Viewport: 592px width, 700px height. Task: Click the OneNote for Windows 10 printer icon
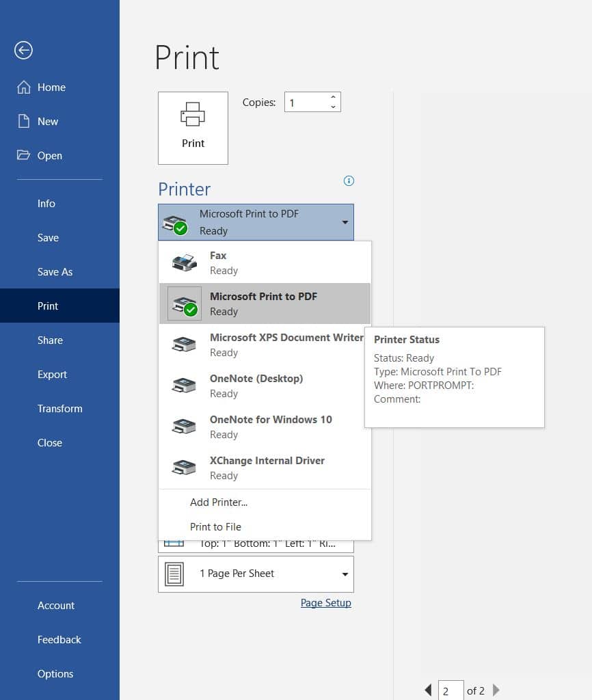tap(184, 427)
